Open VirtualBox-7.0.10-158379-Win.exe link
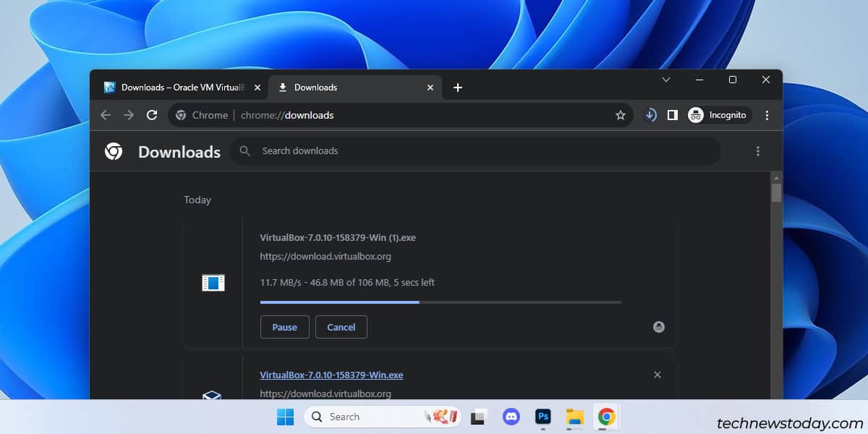 click(x=331, y=375)
